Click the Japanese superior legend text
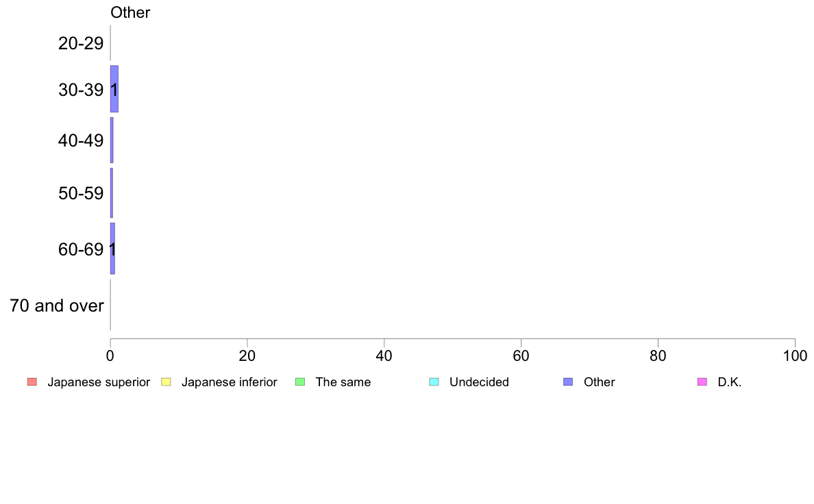The height and width of the screenshot is (504, 814). click(x=99, y=382)
